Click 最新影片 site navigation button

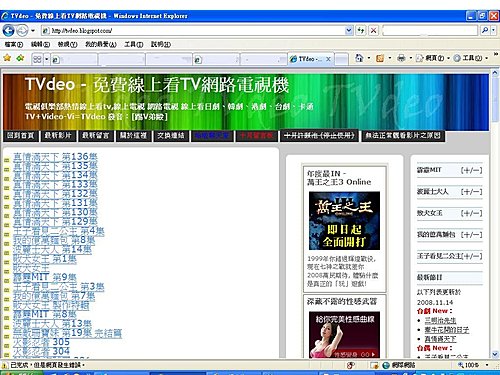(x=58, y=136)
